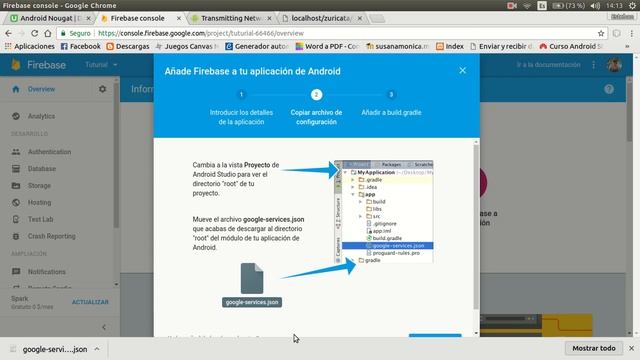640x360 pixels.
Task: Expand the google-servi...json download options arrow
Action: point(97,349)
